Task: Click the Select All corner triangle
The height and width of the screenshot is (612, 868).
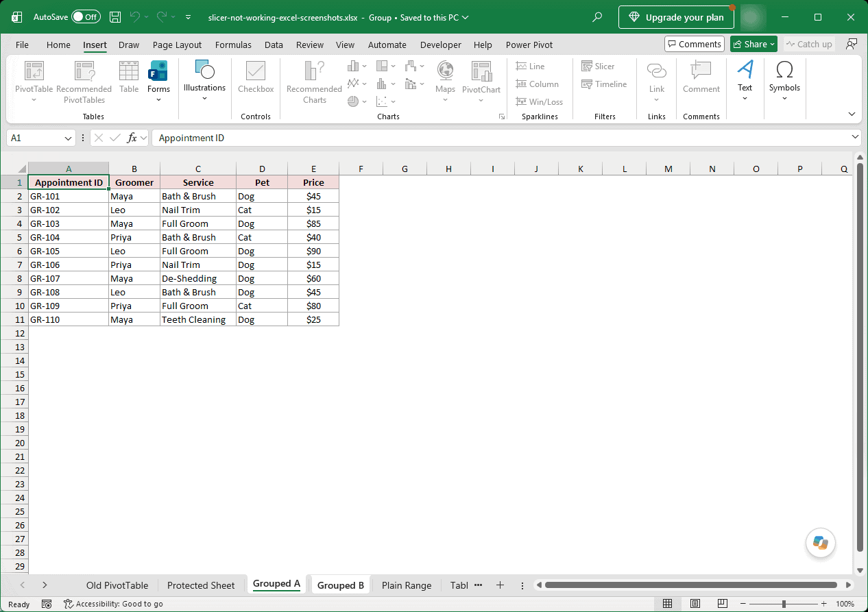Action: coord(21,169)
